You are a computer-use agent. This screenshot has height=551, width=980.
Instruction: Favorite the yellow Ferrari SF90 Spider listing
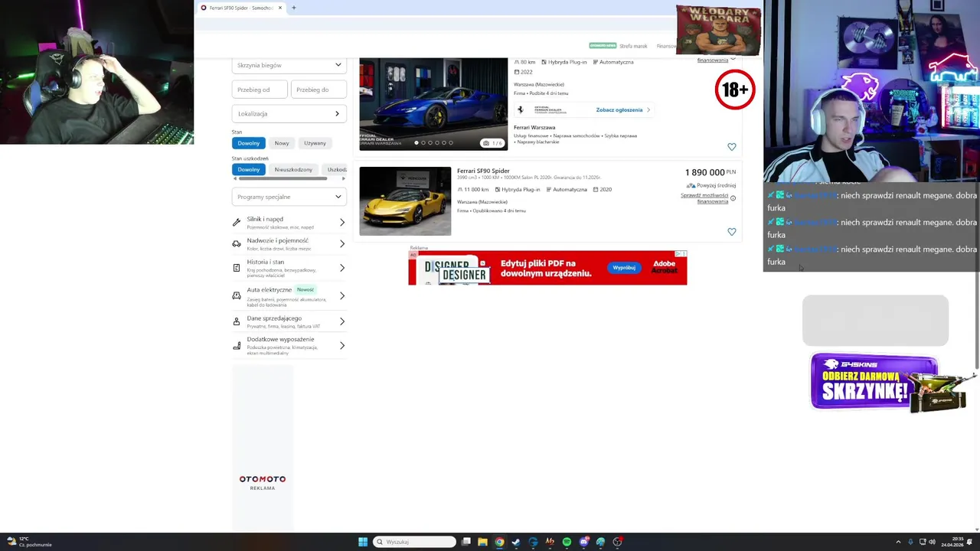[732, 232]
